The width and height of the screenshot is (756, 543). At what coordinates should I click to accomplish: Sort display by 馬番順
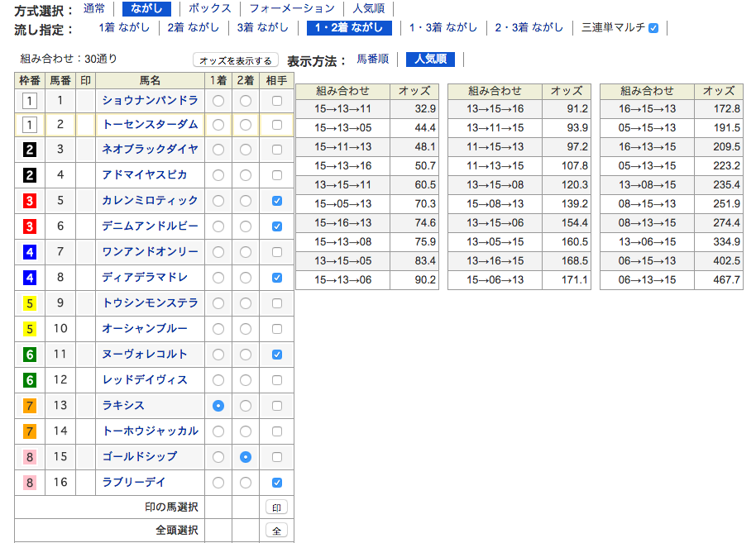tap(373, 59)
